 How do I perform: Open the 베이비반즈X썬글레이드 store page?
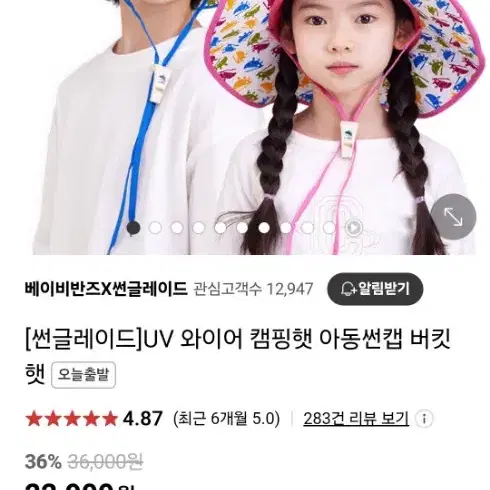(106, 289)
